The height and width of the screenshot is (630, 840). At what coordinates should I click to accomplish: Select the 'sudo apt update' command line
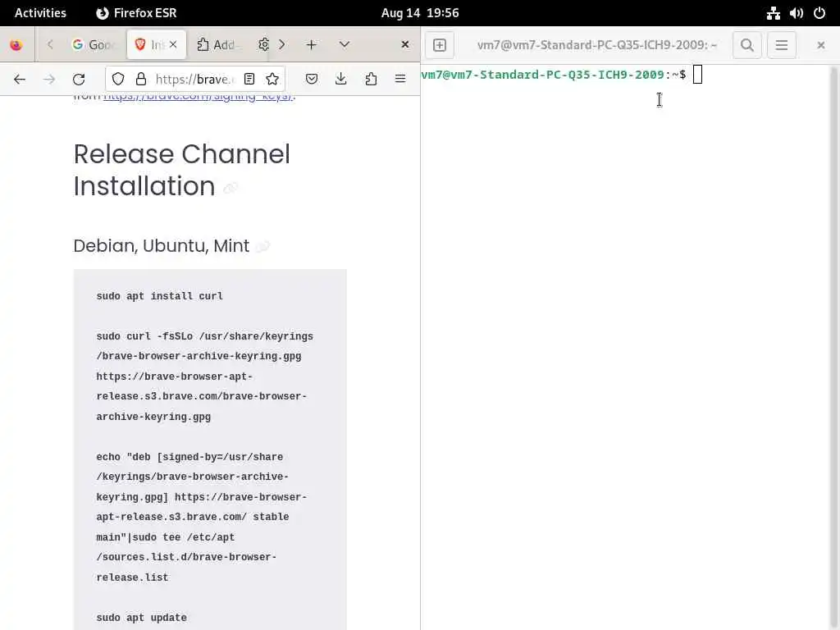point(141,618)
